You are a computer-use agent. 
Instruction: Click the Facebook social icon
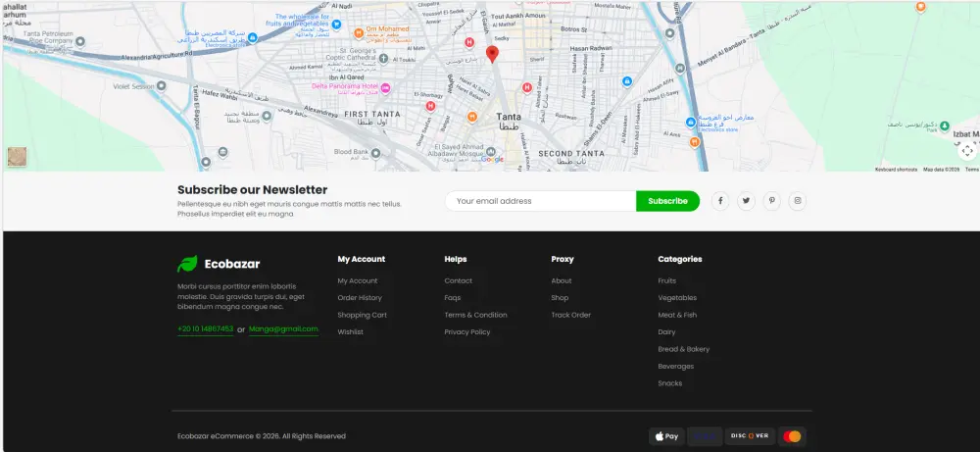720,201
